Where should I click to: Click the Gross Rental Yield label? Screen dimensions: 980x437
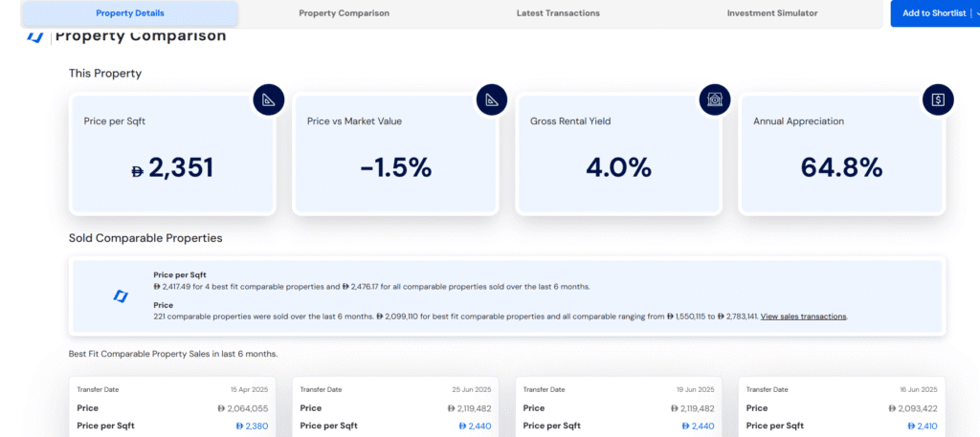coord(570,121)
